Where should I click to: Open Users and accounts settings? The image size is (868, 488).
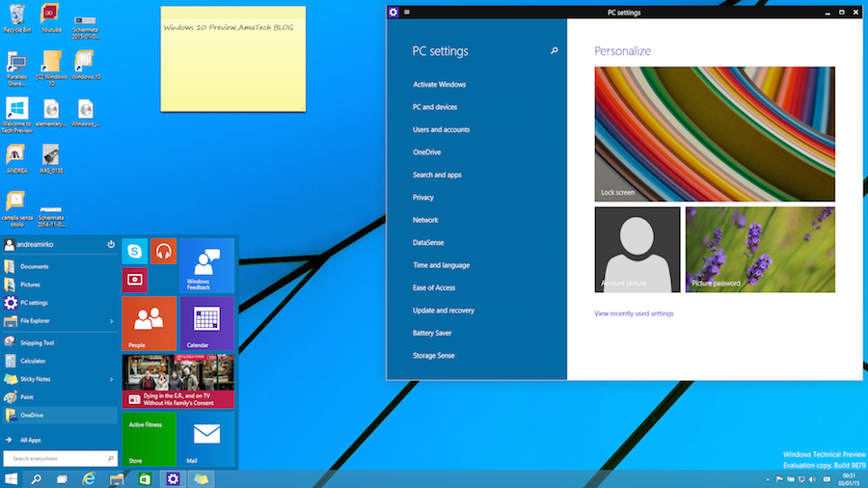(x=441, y=130)
